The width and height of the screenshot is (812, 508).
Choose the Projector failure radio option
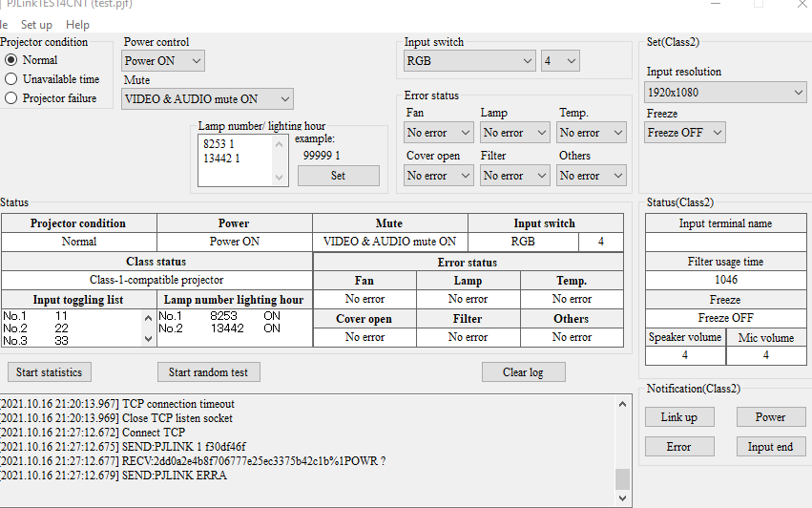(11, 98)
